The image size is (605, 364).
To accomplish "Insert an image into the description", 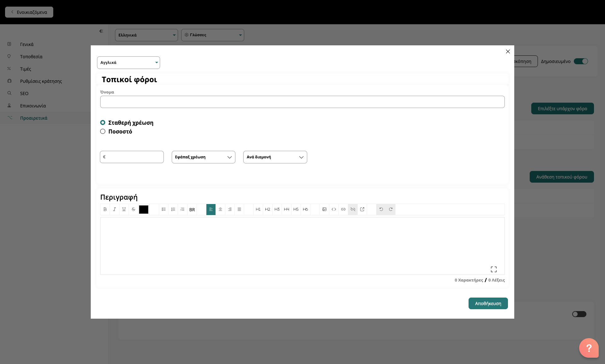I will (324, 209).
